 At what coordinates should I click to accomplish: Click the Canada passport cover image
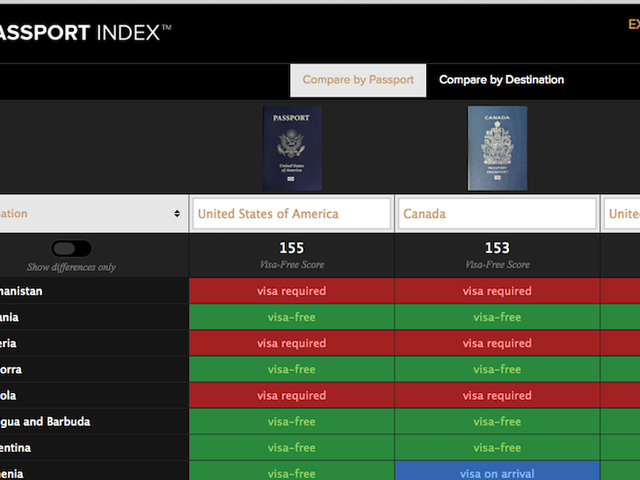(x=497, y=148)
